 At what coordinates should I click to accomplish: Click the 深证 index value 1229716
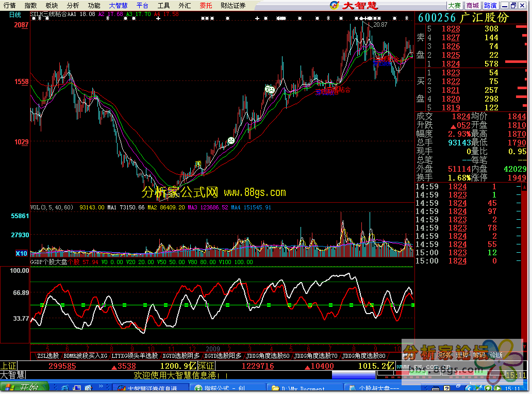pos(258,366)
